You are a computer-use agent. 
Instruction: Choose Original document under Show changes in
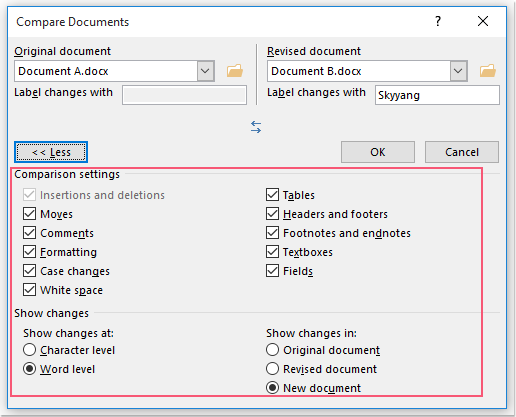272,350
